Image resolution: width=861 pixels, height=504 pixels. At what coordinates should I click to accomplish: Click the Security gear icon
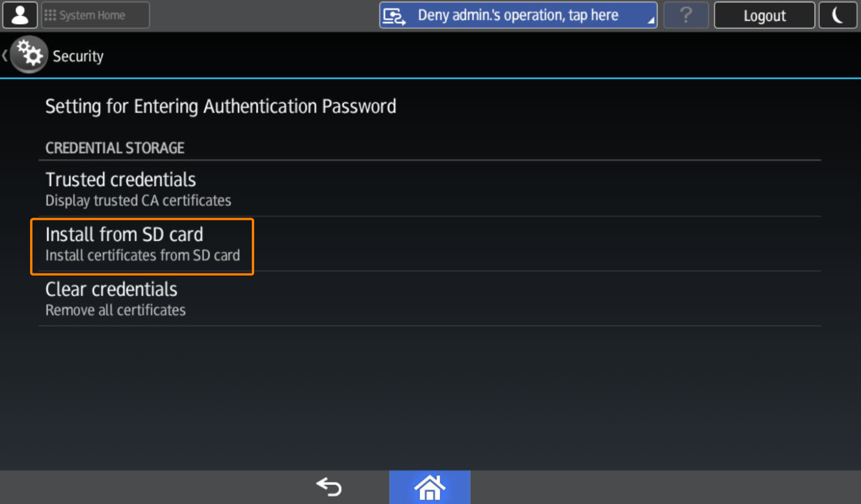pyautogui.click(x=29, y=55)
